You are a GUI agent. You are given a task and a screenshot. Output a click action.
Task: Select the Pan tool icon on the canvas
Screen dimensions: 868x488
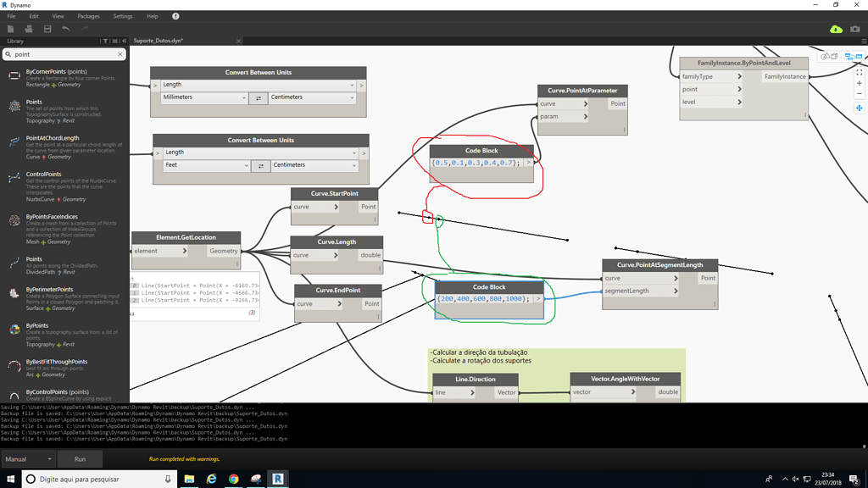pos(860,108)
